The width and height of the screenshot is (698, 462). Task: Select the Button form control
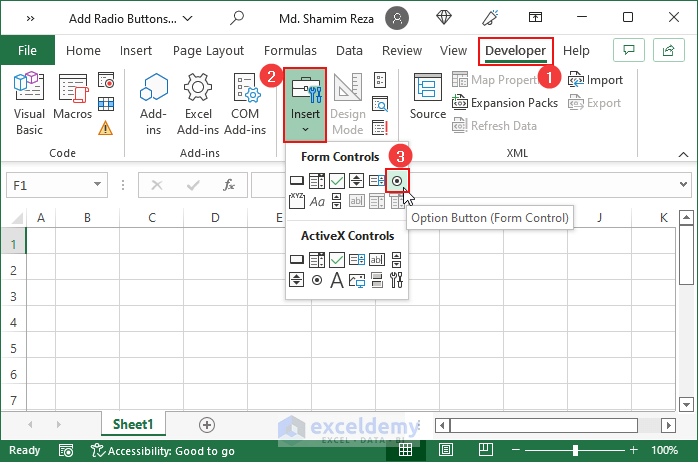click(297, 181)
